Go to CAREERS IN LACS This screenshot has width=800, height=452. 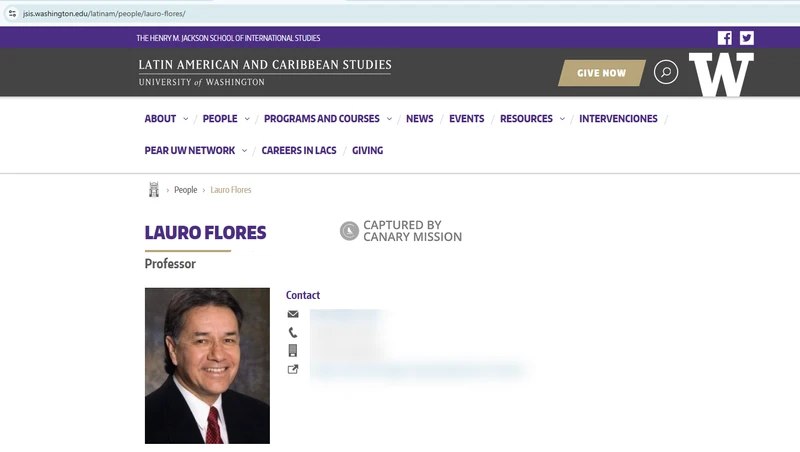pyautogui.click(x=299, y=150)
